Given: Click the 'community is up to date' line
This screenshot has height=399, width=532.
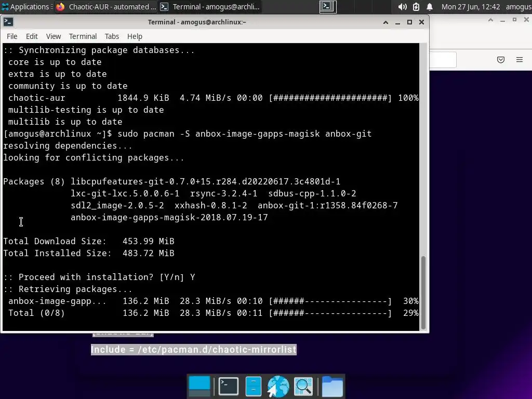Looking at the screenshot, I should 68,86.
